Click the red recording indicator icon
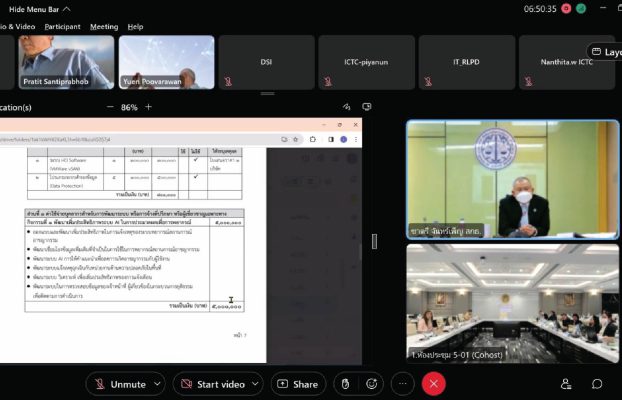This screenshot has height=400, width=622. (x=566, y=8)
